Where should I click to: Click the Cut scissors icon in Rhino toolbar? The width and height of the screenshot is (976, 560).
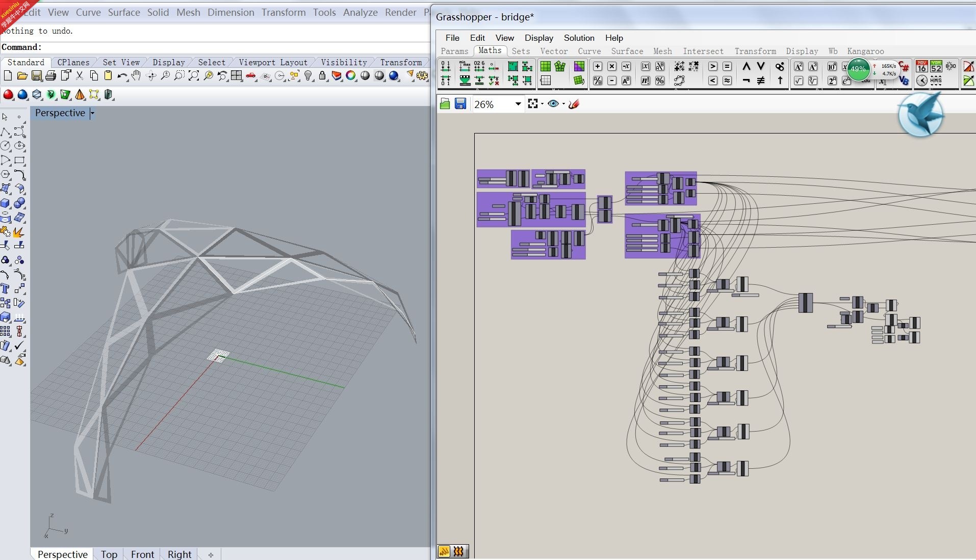tap(80, 76)
